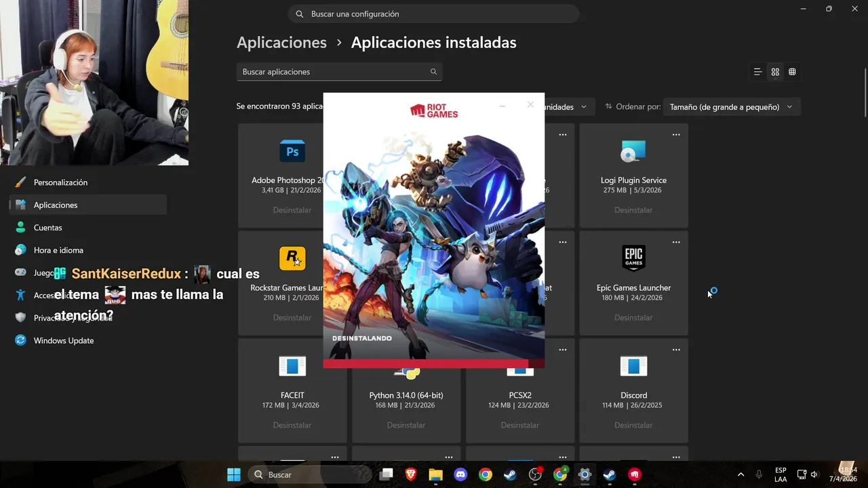Close the Riot Games uninstaller window
This screenshot has width=868, height=488.
(530, 104)
